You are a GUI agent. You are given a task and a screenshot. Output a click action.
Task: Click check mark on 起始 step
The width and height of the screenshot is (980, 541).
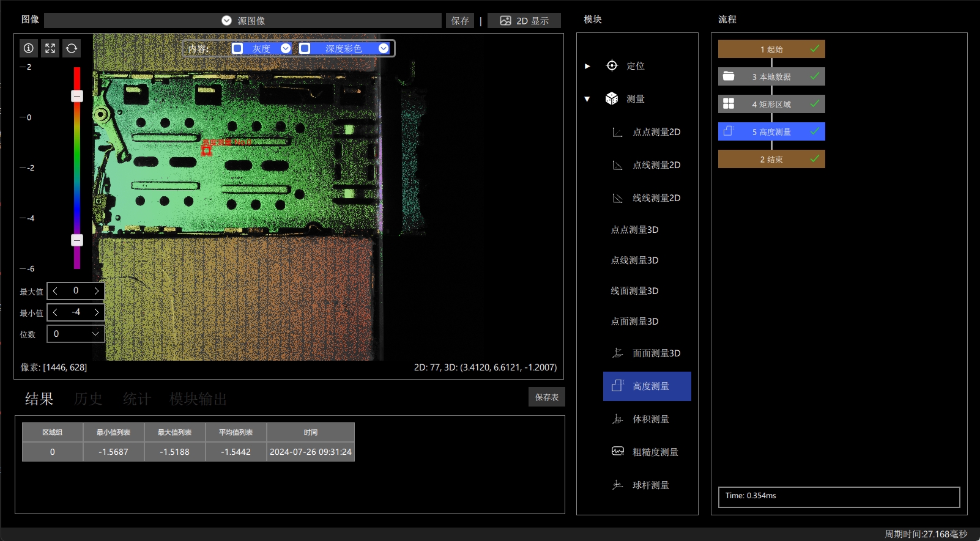815,48
